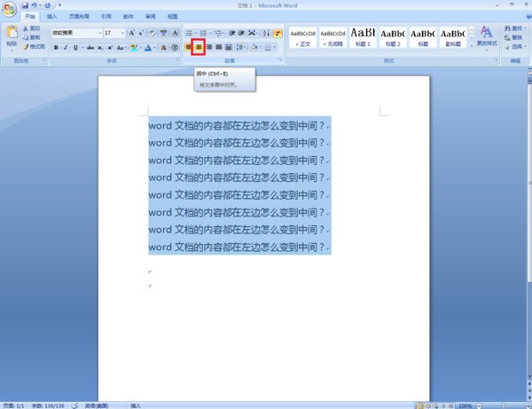Screen dimensions: 532x409
Task: Expand the styles gallery more arrow
Action: (472, 44)
